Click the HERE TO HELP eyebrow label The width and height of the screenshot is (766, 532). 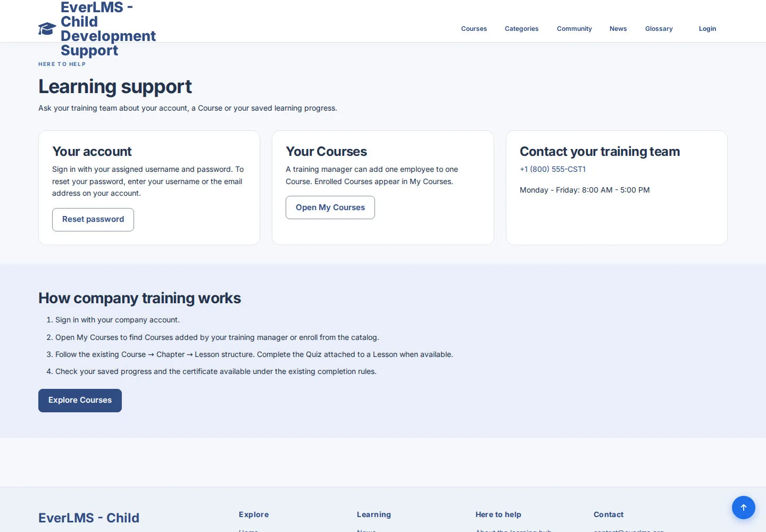click(62, 64)
